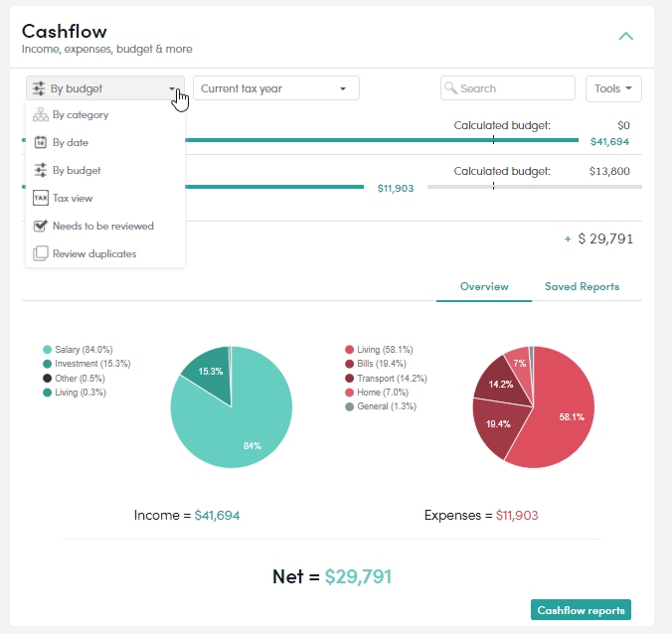Click the Tax view icon
This screenshot has width=672, height=634.
[x=41, y=198]
